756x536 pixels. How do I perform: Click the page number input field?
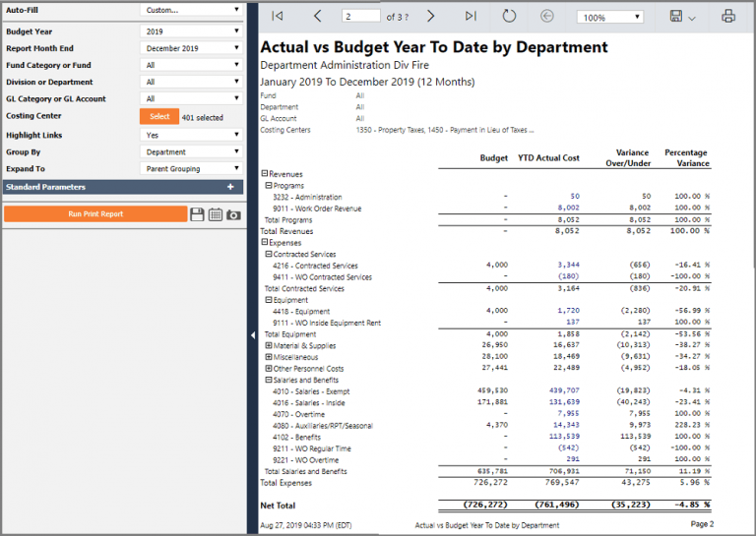pyautogui.click(x=361, y=17)
